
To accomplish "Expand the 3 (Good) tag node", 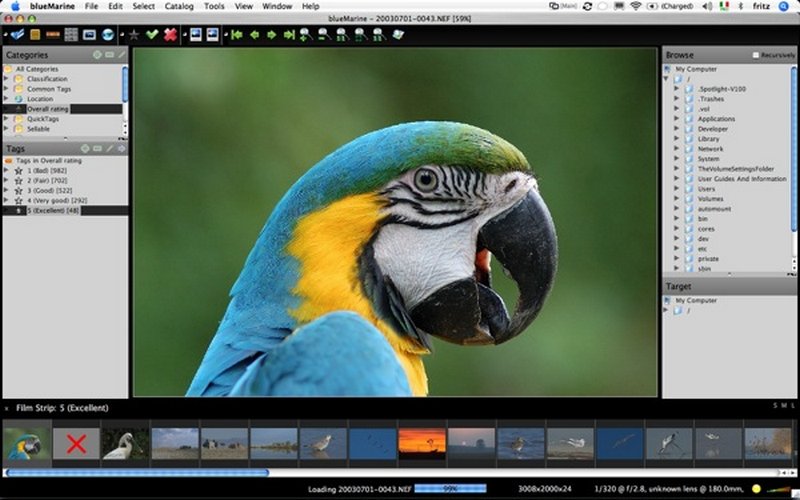I will pyautogui.click(x=7, y=190).
